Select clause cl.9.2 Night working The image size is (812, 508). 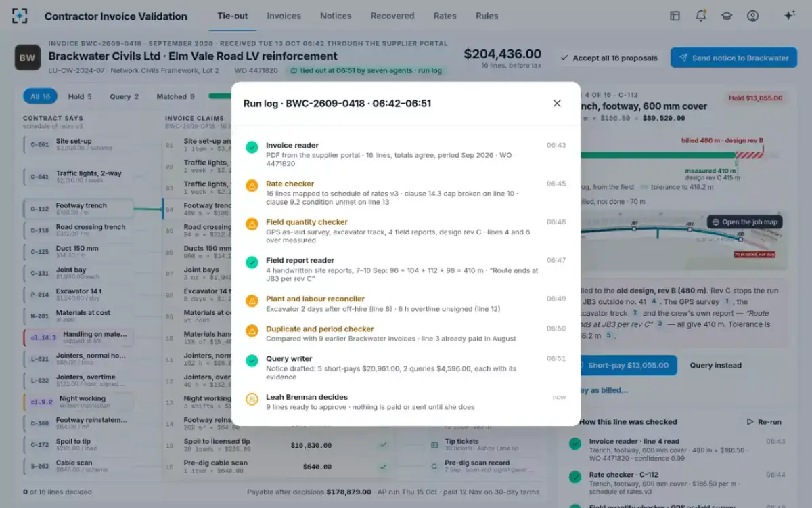(x=78, y=402)
